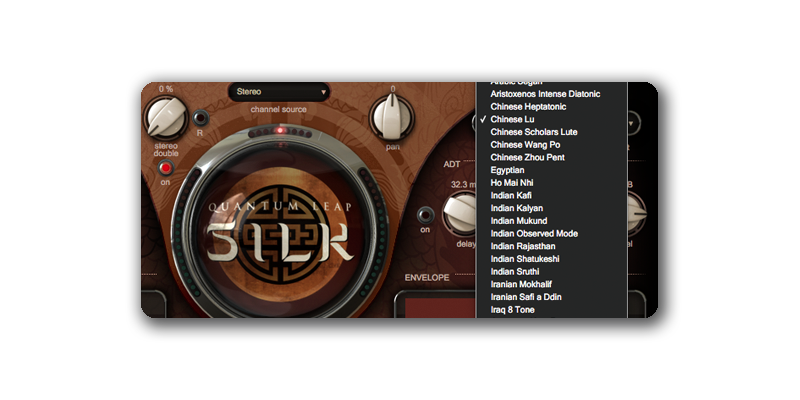The image size is (800, 400).
Task: Choose the checked Chinese Lu entry
Action: click(x=512, y=119)
